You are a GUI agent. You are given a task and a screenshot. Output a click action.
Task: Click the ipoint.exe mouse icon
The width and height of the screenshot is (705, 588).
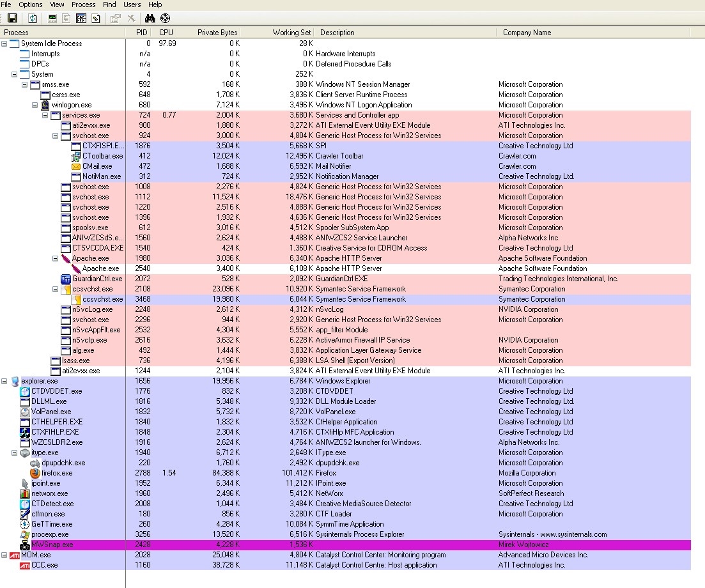coord(25,483)
